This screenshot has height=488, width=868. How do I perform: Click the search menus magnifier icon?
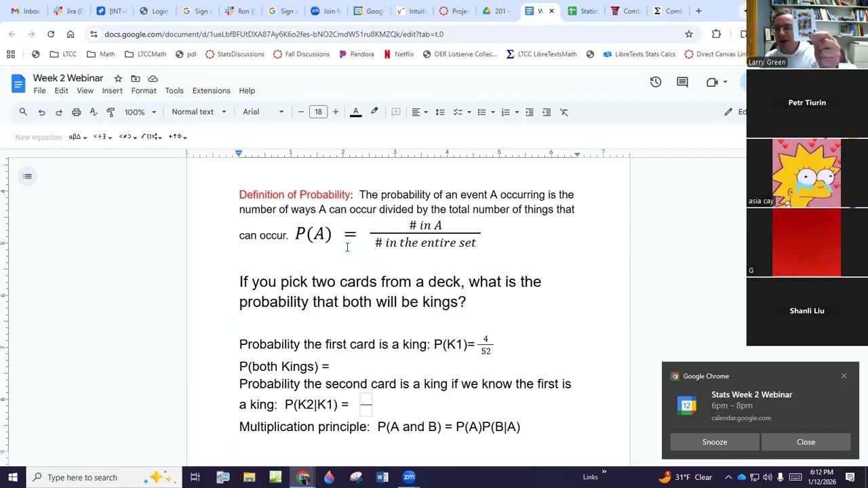click(23, 112)
